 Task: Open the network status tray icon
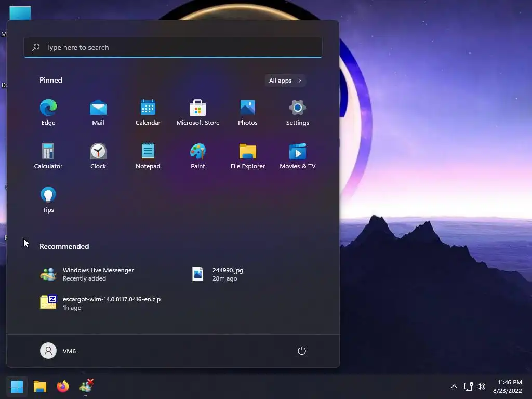(x=468, y=387)
